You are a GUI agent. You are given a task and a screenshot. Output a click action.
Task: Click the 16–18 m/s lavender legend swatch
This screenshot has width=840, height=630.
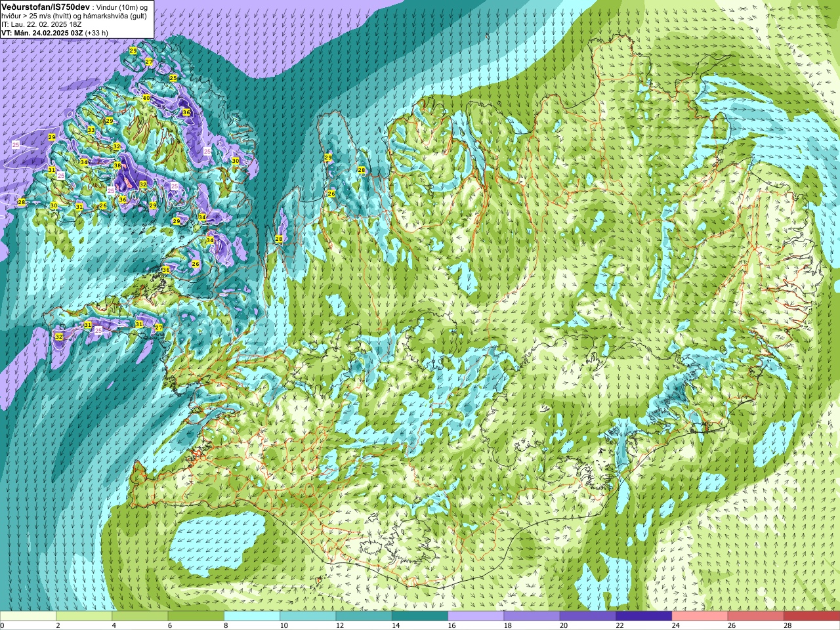(x=476, y=616)
